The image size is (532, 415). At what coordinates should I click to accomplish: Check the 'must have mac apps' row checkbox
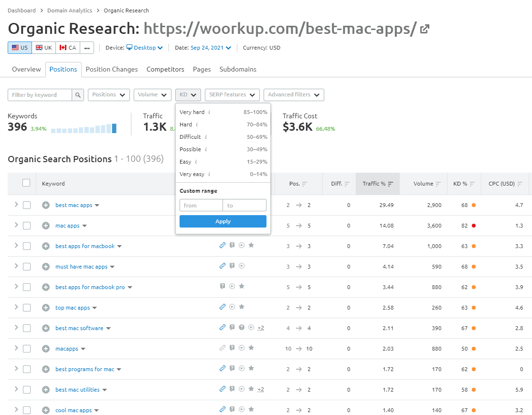pos(27,267)
